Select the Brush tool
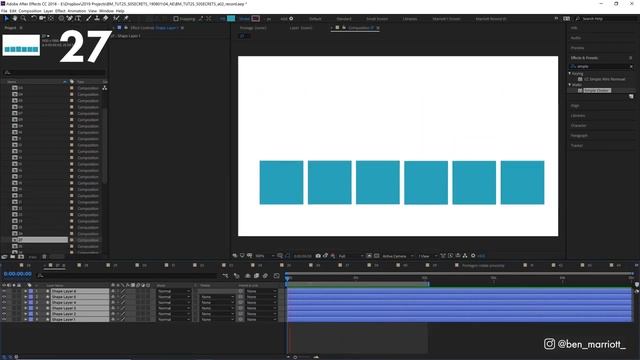 (x=89, y=18)
